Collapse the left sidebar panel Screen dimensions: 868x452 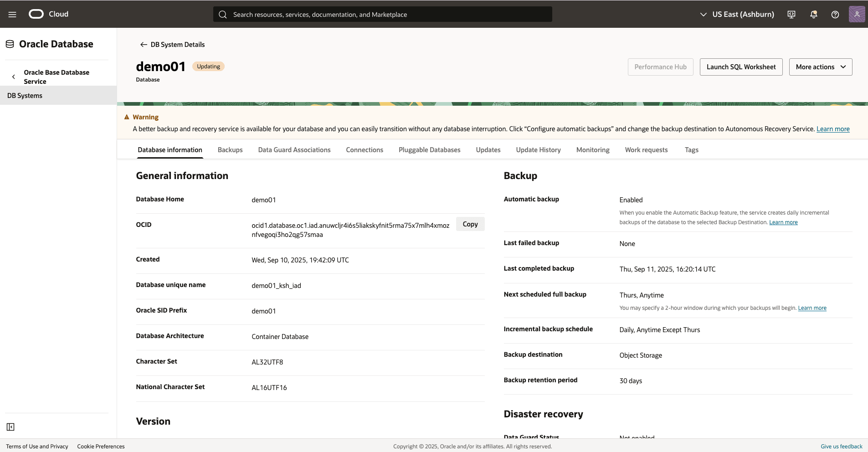click(x=10, y=427)
